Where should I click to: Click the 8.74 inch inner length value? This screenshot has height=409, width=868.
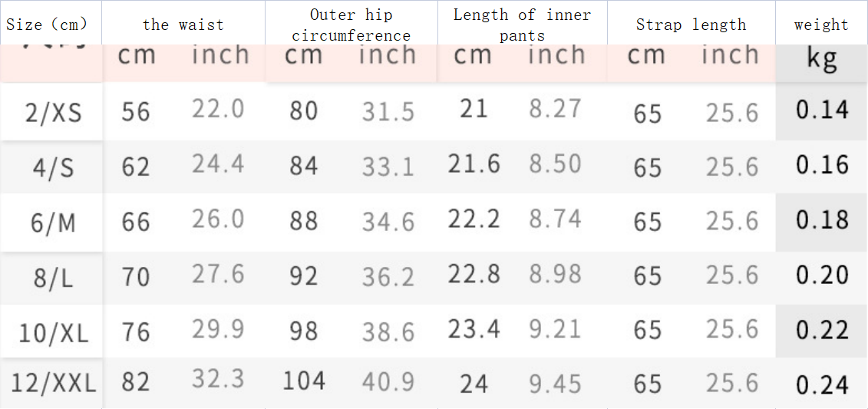click(x=555, y=219)
